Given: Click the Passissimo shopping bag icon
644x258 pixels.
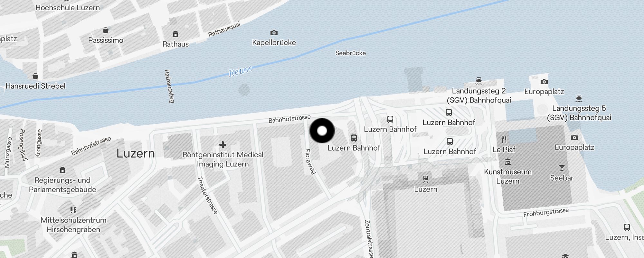Looking at the screenshot, I should [106, 30].
